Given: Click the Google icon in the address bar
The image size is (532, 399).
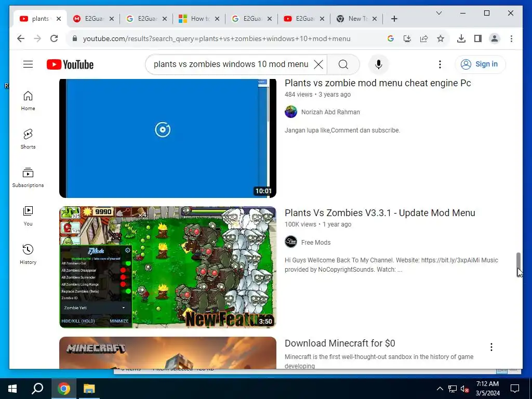Looking at the screenshot, I should pyautogui.click(x=391, y=38).
